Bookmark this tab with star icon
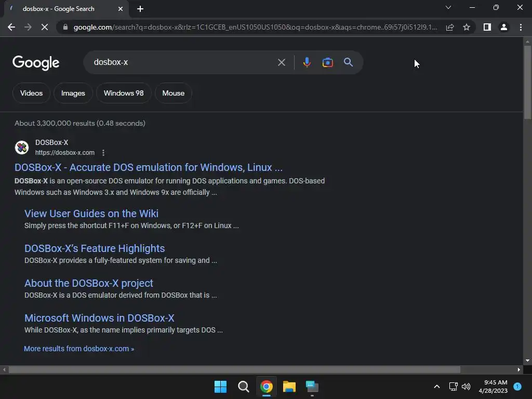The width and height of the screenshot is (532, 399). [467, 27]
